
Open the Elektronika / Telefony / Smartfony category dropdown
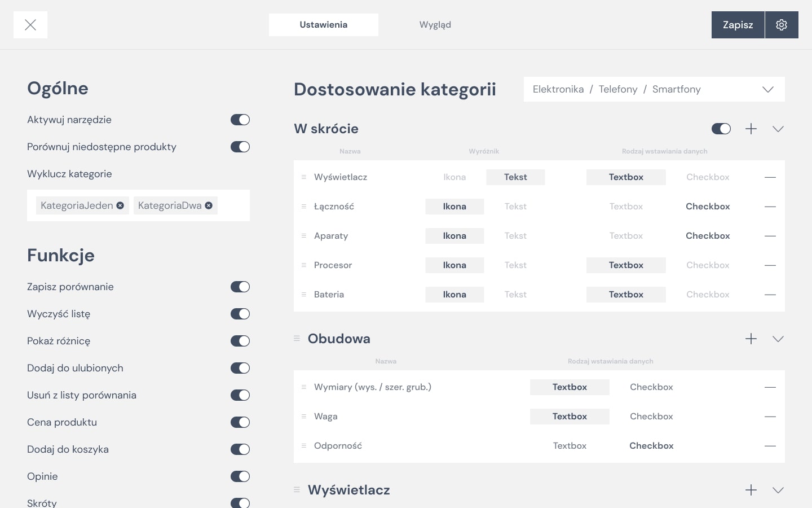pos(654,89)
